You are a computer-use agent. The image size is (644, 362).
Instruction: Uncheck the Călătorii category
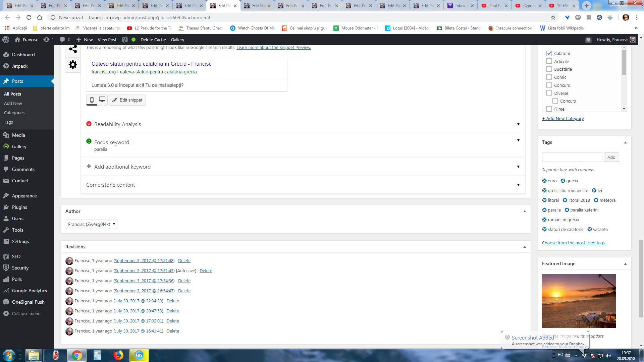click(x=549, y=53)
